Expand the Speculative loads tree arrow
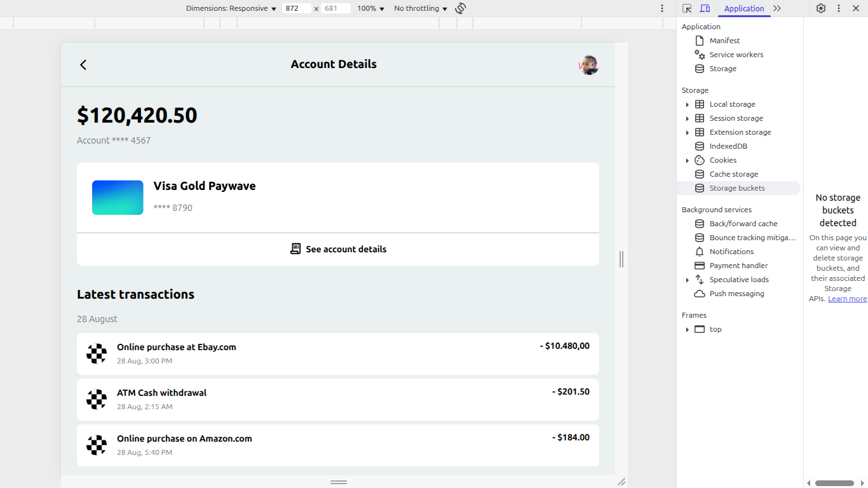 (687, 280)
